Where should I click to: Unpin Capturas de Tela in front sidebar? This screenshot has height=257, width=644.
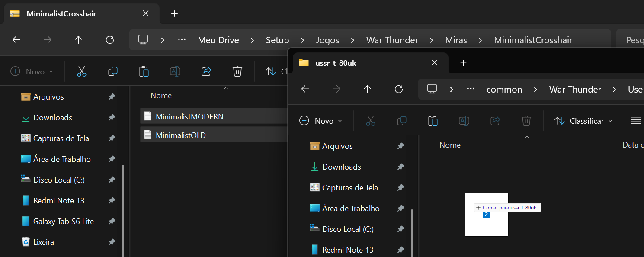tap(400, 188)
